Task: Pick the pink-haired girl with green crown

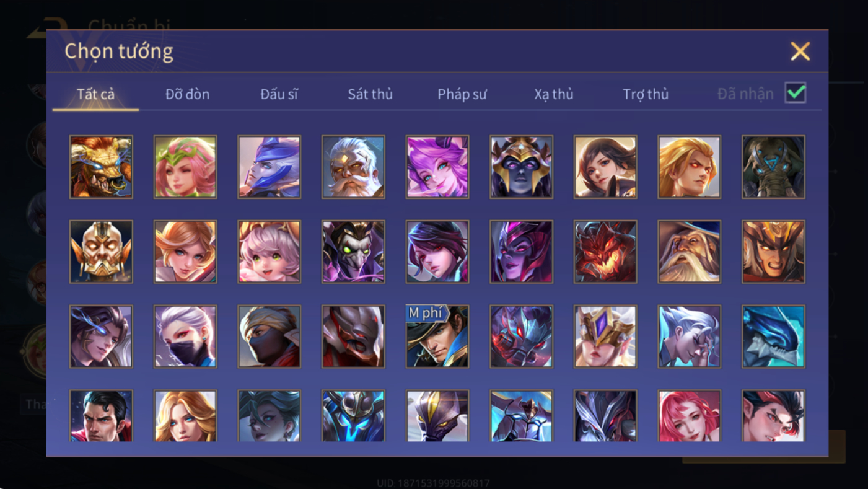Action: pyautogui.click(x=185, y=167)
